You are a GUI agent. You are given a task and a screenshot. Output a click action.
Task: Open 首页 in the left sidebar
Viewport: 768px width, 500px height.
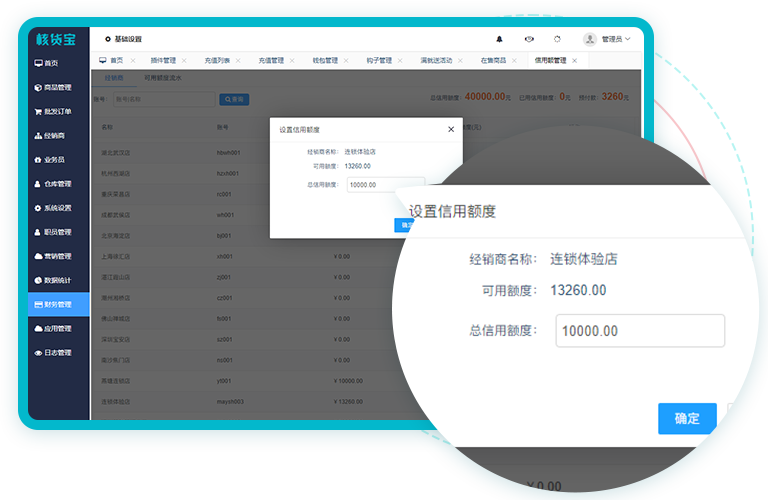[51, 63]
